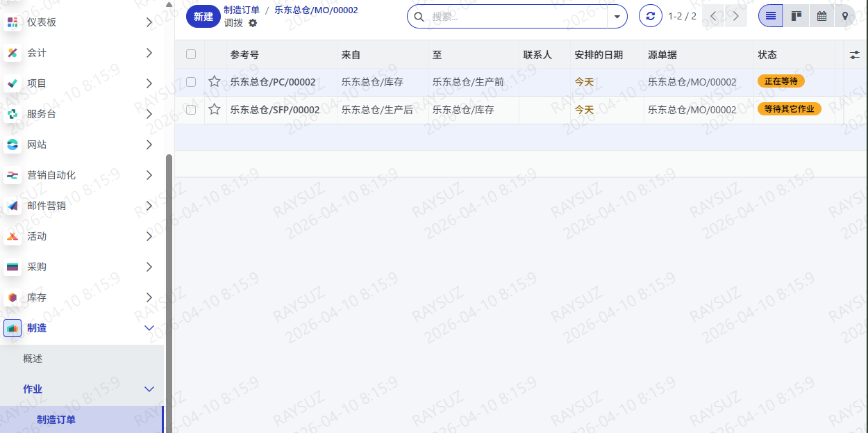The width and height of the screenshot is (868, 433).
Task: Collapse the 作业 submenu chevron
Action: tap(149, 389)
